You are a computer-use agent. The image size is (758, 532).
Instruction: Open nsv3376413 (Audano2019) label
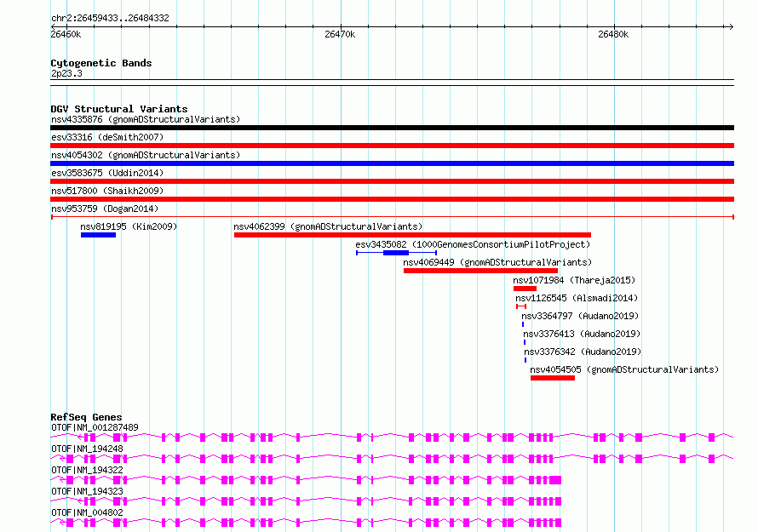click(x=582, y=334)
